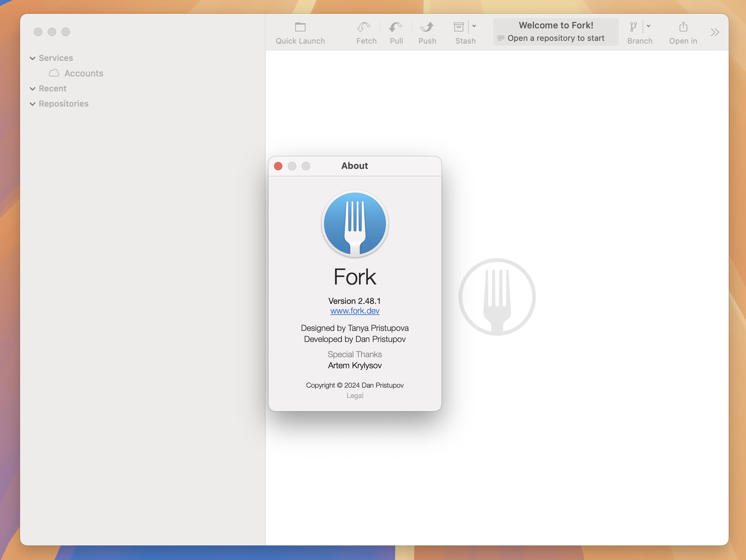
Task: Open www.fork.dev website link
Action: pyautogui.click(x=354, y=310)
